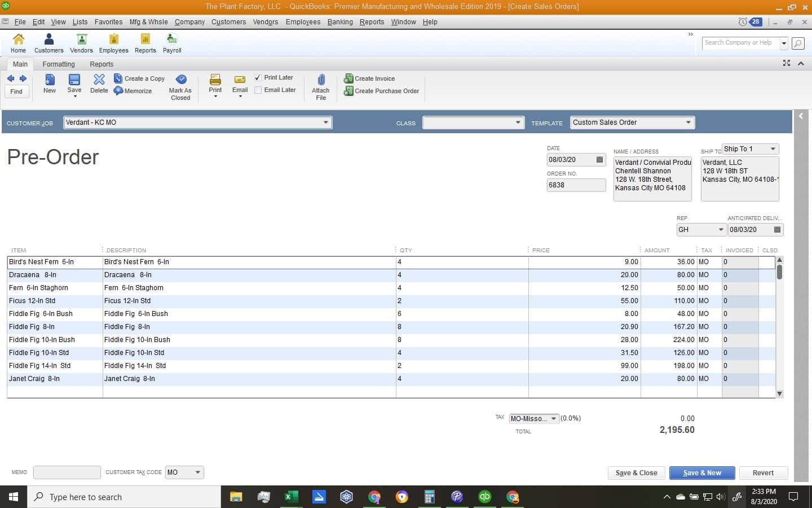The width and height of the screenshot is (812, 508).
Task: Click the search magnifier button
Action: (x=797, y=43)
